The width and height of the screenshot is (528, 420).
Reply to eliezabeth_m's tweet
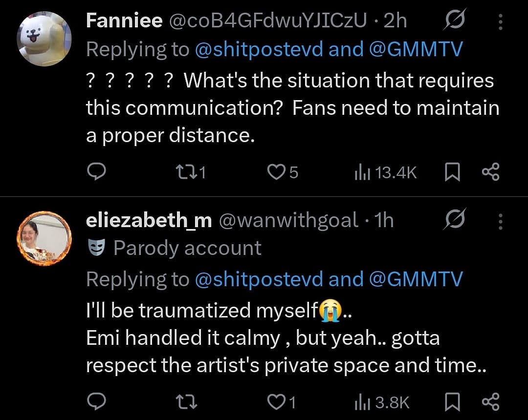click(96, 402)
